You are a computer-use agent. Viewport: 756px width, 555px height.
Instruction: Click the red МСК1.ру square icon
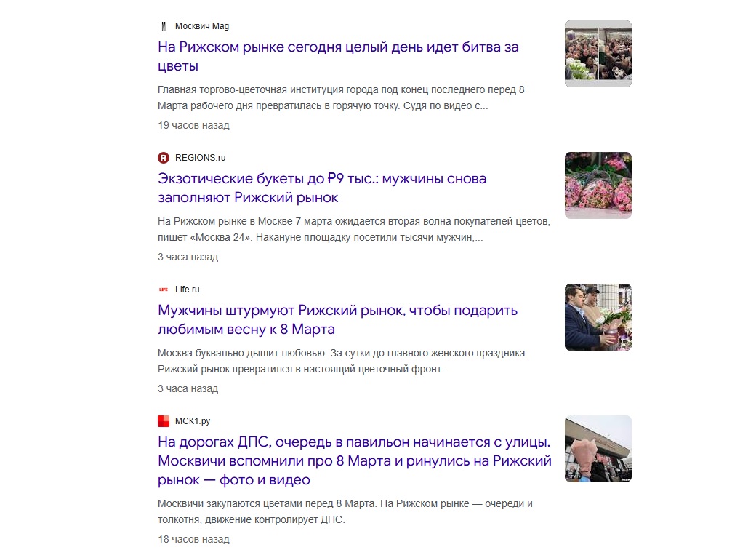click(x=164, y=421)
